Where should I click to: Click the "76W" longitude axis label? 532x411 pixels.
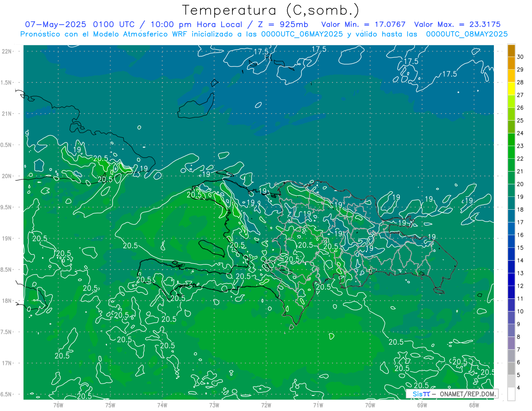58,405
